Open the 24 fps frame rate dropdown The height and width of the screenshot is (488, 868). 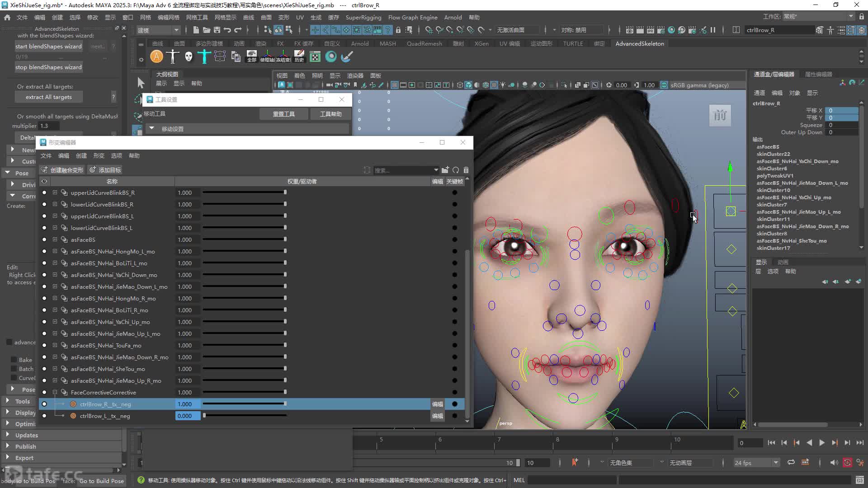tap(757, 463)
